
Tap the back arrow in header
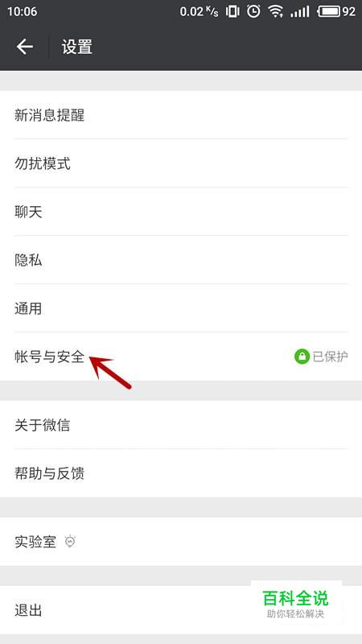25,47
